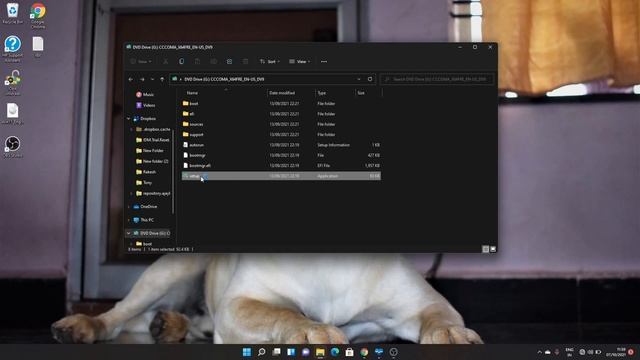Image resolution: width=640 pixels, height=360 pixels.
Task: Expand the This PC tree node
Action: 129,220
